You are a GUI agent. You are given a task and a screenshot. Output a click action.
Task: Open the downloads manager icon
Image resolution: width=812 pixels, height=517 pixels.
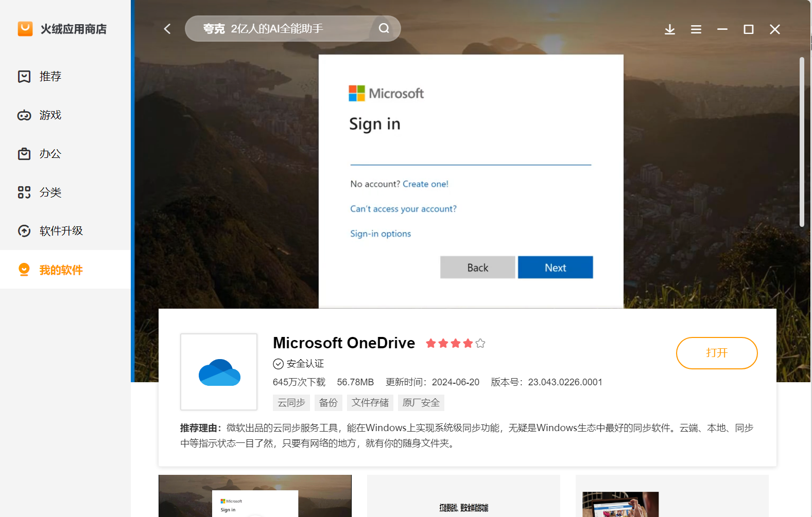click(670, 29)
